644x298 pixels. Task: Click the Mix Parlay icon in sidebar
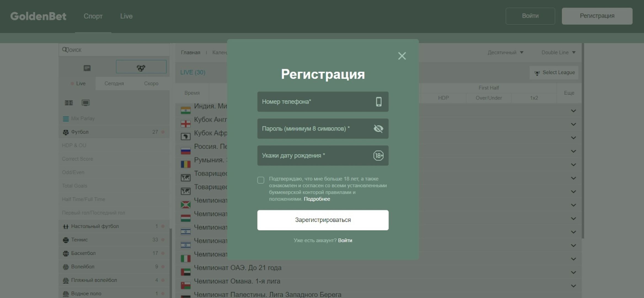pos(65,118)
